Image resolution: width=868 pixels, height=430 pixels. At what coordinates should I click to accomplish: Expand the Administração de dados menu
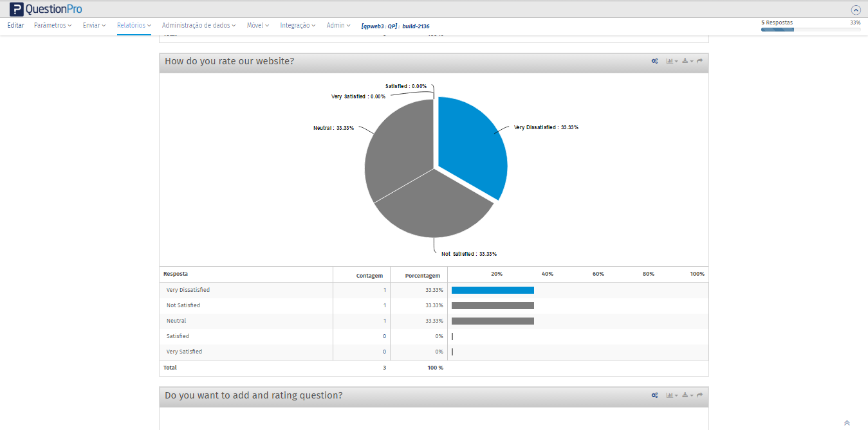(x=199, y=26)
